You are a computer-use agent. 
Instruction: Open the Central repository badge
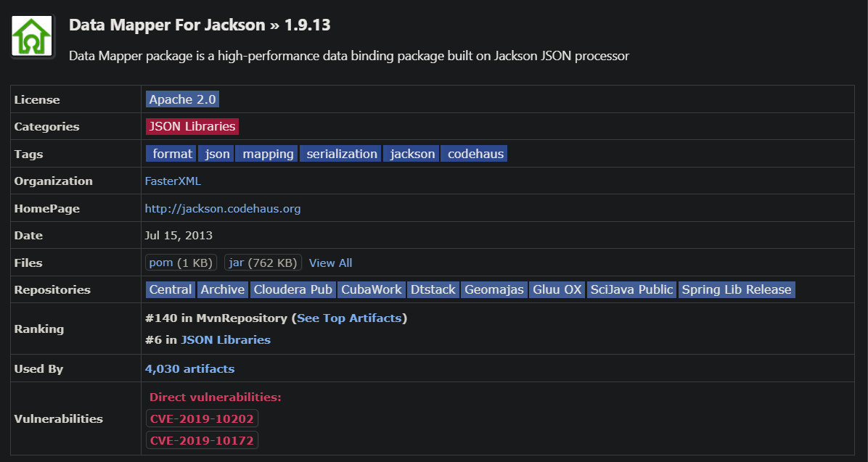170,289
